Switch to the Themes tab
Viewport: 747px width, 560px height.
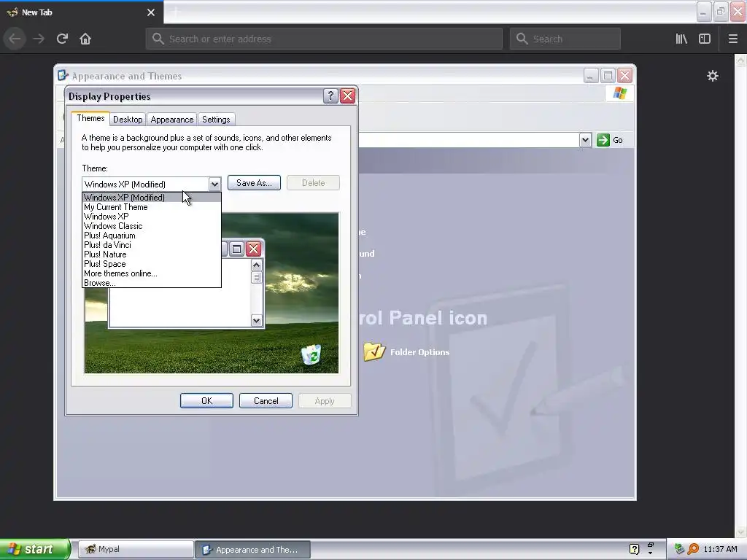click(90, 118)
